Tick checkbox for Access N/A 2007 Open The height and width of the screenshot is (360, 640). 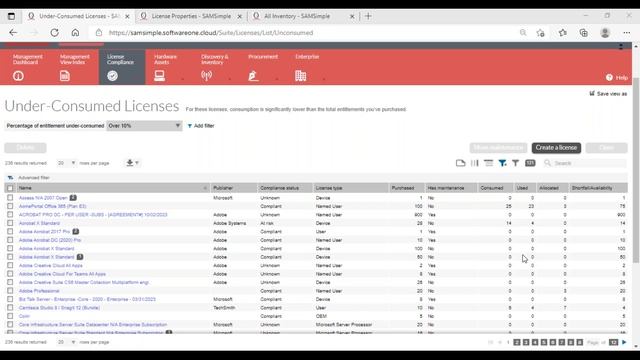click(10, 198)
